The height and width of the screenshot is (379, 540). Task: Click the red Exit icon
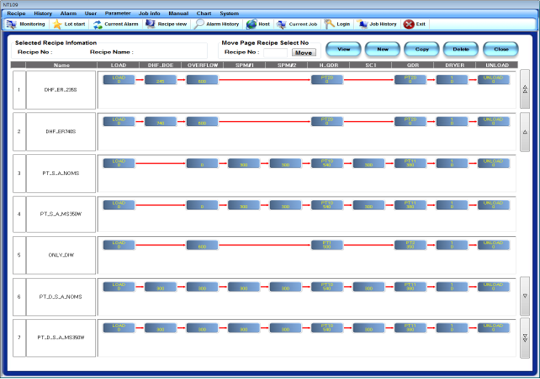[409, 24]
